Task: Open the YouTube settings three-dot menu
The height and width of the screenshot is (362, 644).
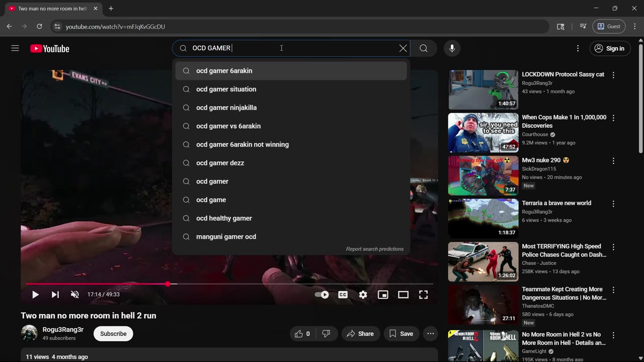Action: (x=578, y=48)
